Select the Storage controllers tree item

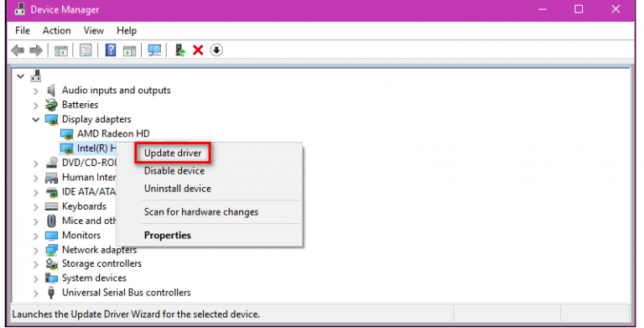click(101, 263)
